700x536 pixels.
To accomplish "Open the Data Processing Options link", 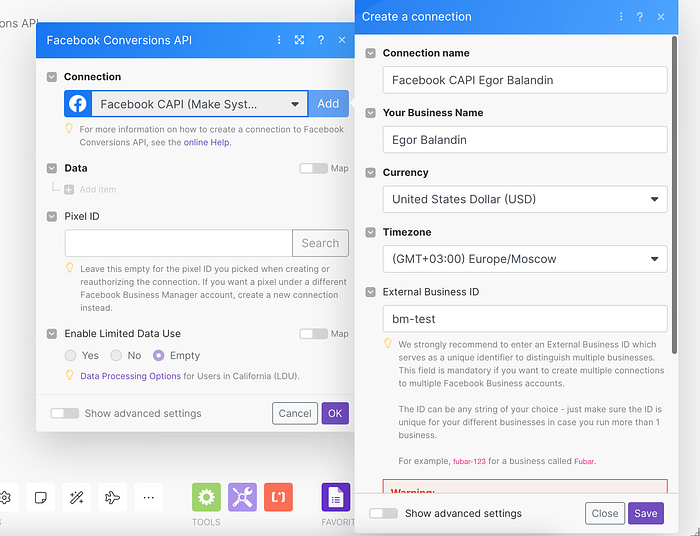I will (x=130, y=376).
